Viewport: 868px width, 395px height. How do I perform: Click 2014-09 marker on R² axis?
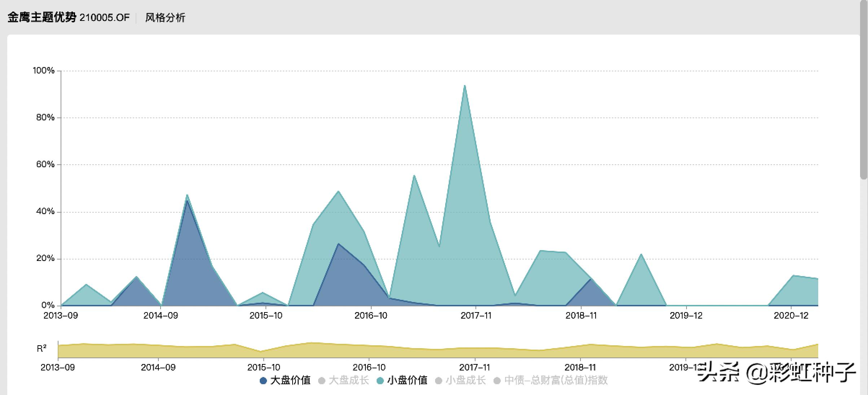pos(158,367)
